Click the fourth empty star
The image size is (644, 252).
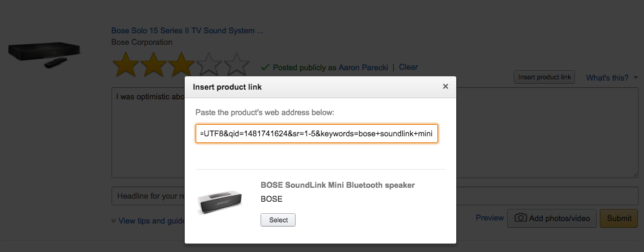point(208,65)
